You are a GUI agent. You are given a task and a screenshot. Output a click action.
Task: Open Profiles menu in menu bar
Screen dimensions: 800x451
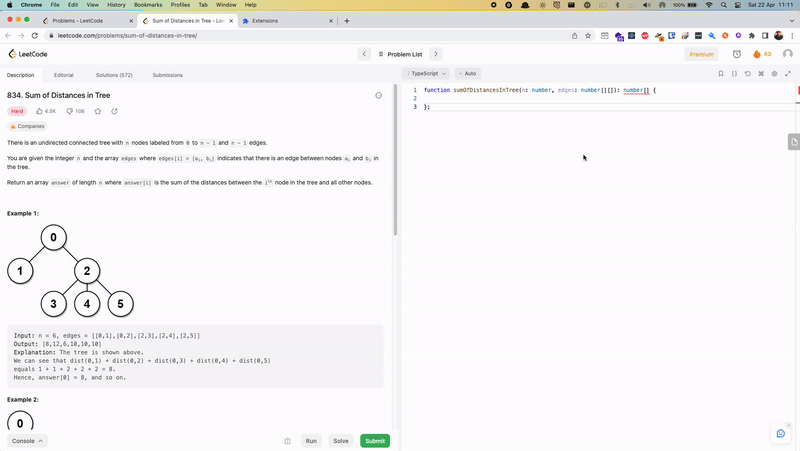coord(180,5)
